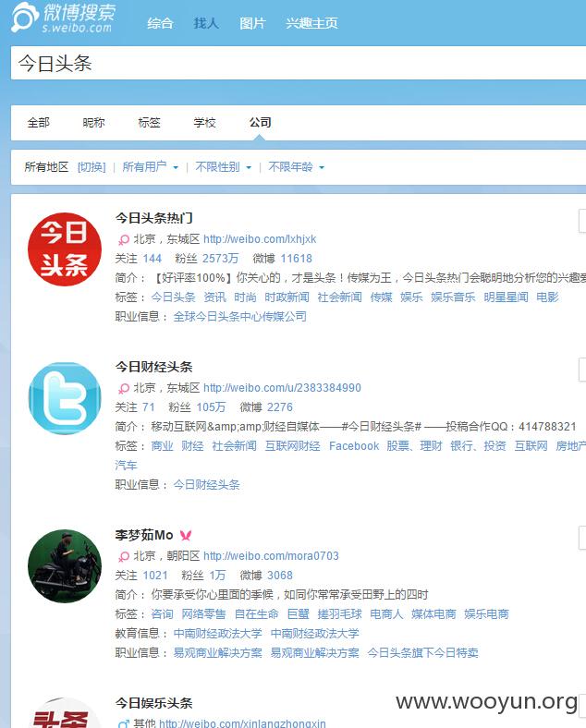Viewport: 586px width, 728px height.
Task: Select the 公司 filter tab
Action: click(x=260, y=122)
